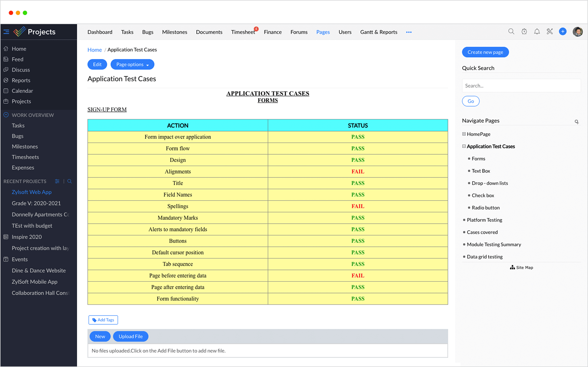Follow the Home breadcrumb link

[95, 50]
